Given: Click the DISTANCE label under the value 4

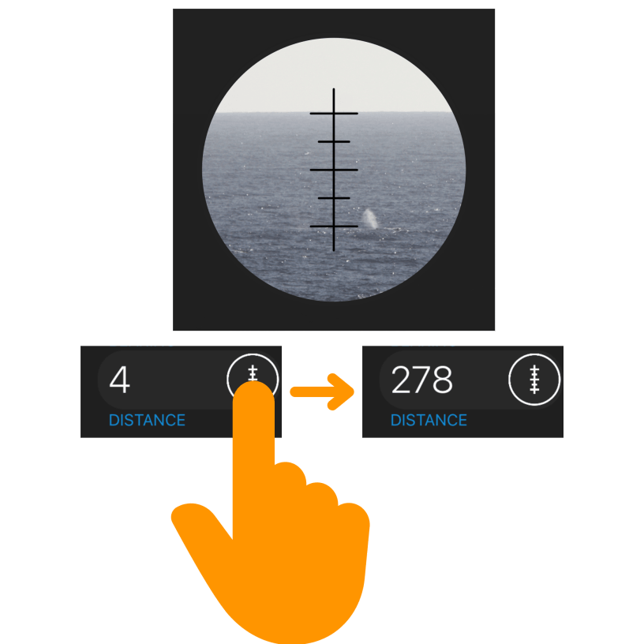Looking at the screenshot, I should [x=147, y=420].
